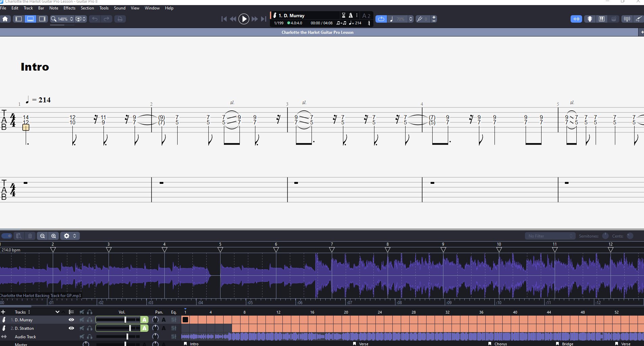Toggle D. Murray track visibility eye
This screenshot has width=644, height=346.
click(x=71, y=320)
